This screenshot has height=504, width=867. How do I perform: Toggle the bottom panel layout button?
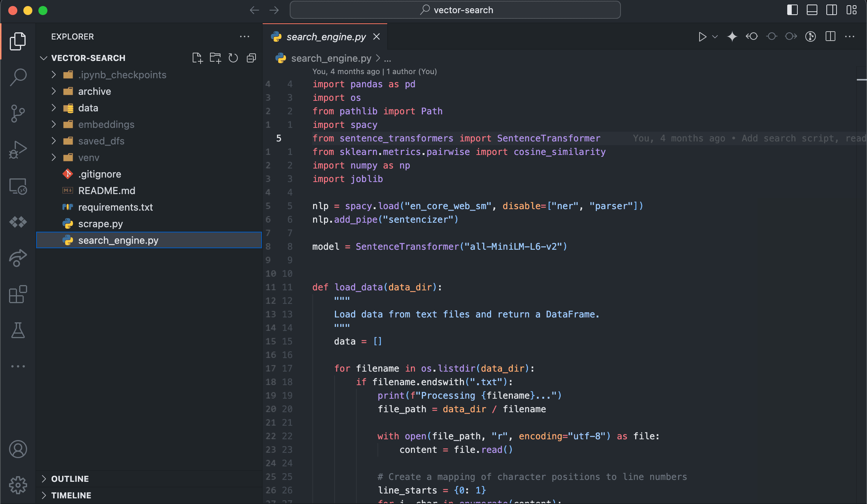[812, 10]
